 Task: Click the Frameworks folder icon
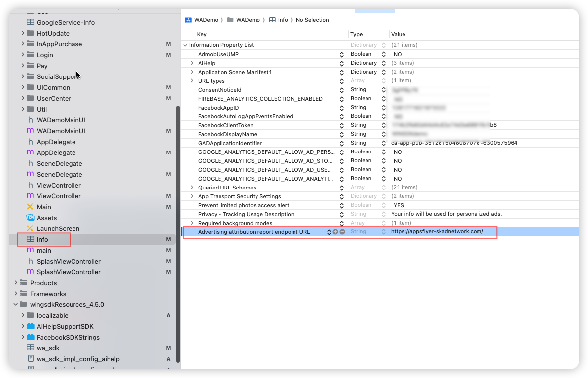tap(23, 294)
